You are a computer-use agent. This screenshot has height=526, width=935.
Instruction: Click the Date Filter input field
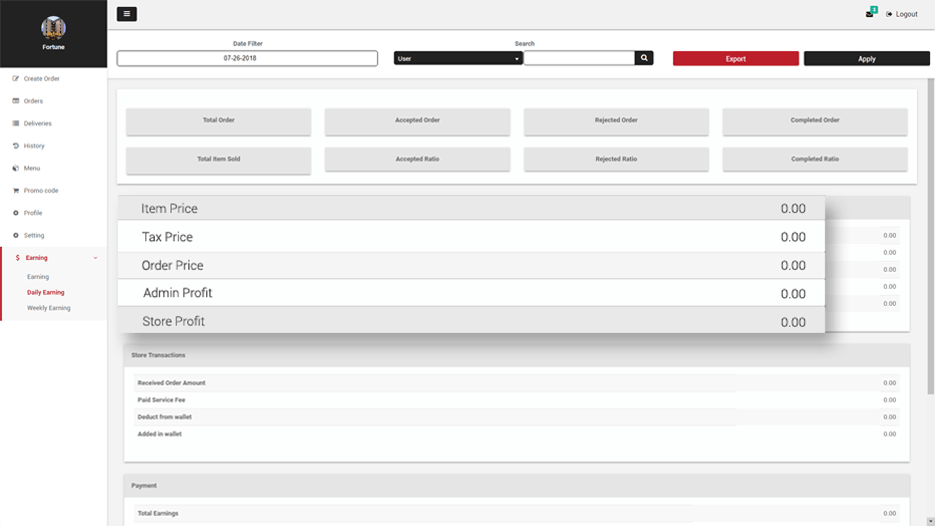coord(247,58)
